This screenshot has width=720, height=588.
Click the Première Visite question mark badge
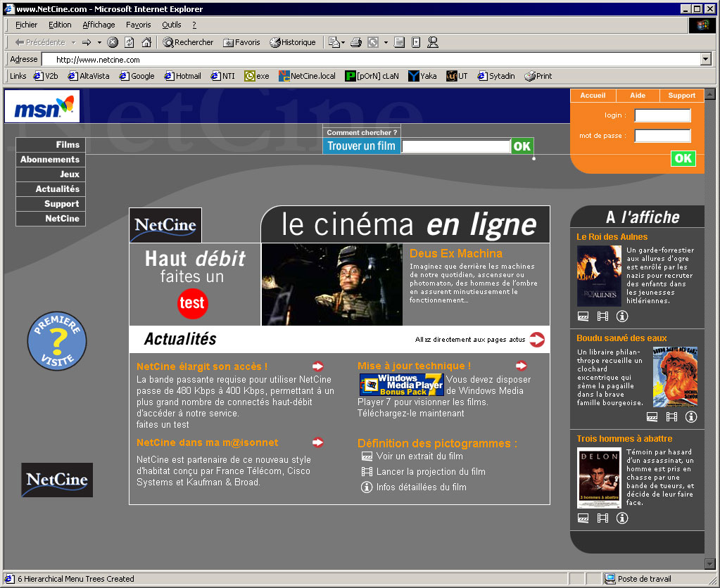coord(57,342)
